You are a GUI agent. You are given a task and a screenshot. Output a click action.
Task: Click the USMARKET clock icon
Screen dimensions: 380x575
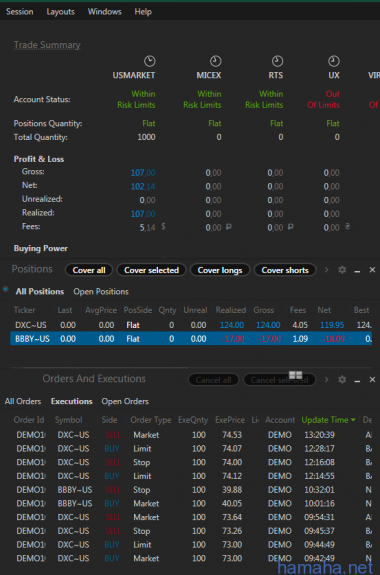point(149,61)
